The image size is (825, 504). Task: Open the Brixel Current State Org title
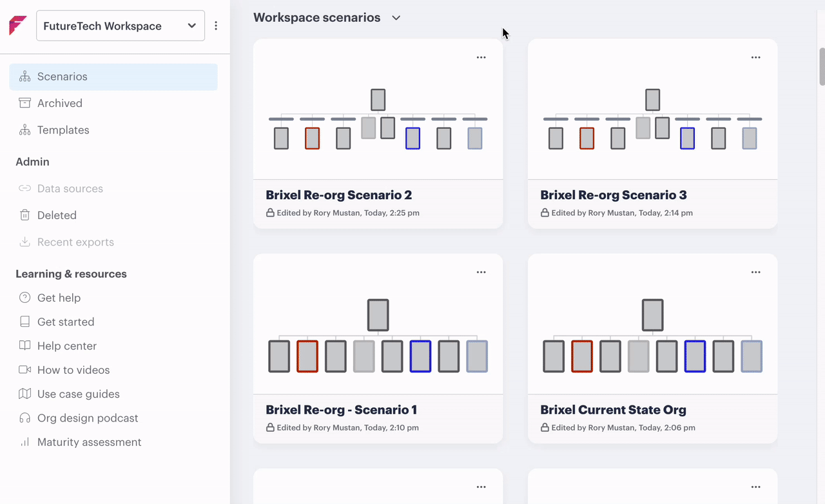pos(613,410)
